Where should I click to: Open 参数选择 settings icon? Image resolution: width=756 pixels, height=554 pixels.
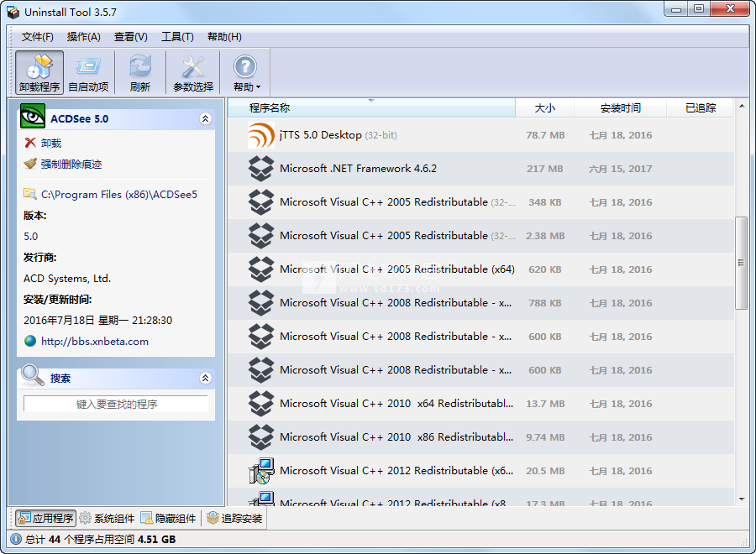click(192, 67)
